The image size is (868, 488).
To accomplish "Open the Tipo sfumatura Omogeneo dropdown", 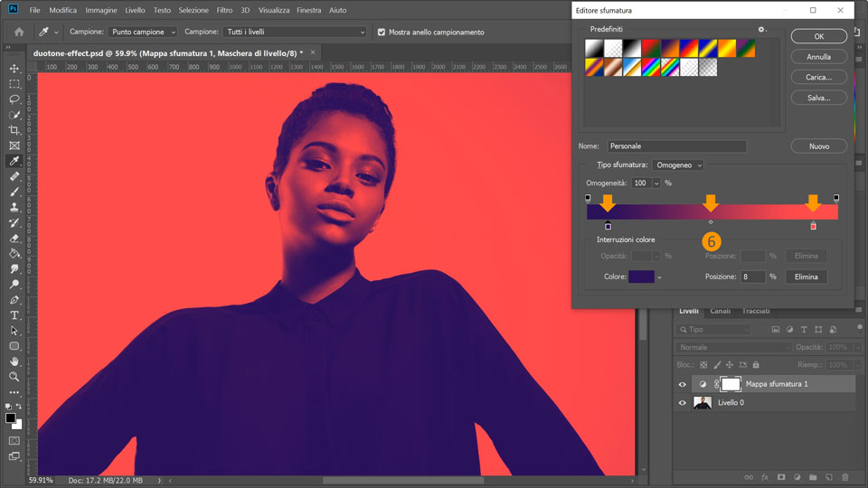I will click(678, 165).
